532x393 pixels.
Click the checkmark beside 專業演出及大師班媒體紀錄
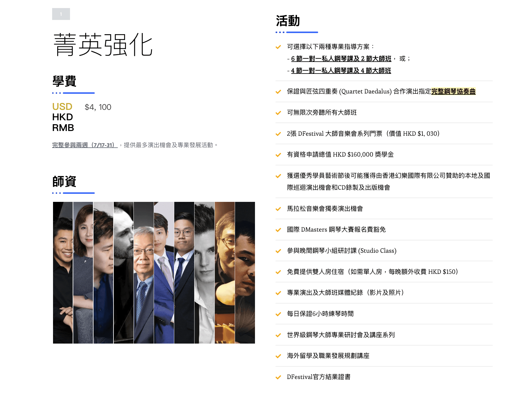(x=278, y=293)
